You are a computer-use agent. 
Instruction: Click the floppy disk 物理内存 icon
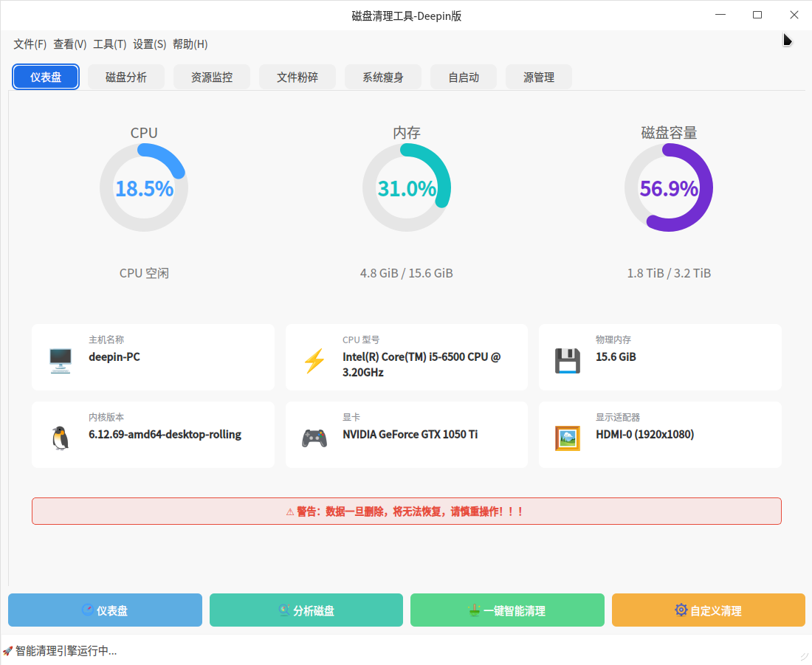pyautogui.click(x=567, y=361)
